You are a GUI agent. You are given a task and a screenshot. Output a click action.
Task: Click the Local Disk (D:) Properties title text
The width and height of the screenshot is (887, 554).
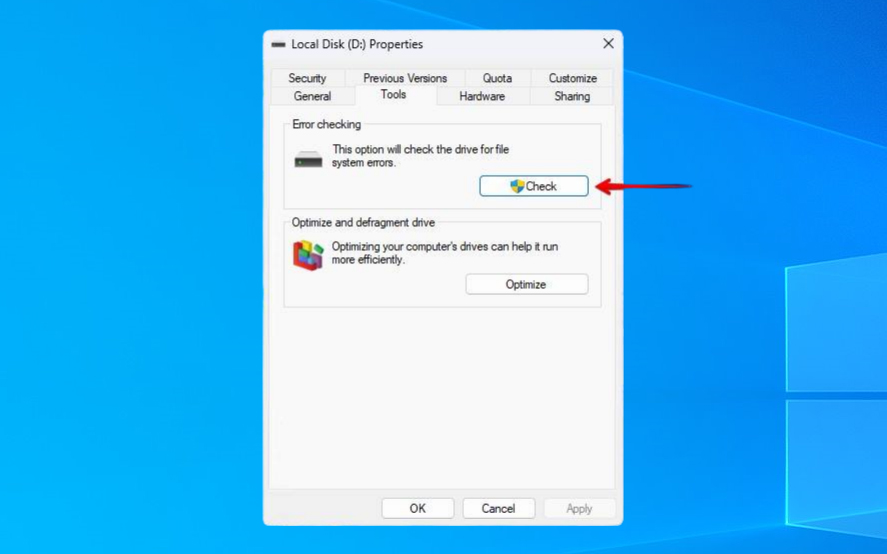coord(357,44)
